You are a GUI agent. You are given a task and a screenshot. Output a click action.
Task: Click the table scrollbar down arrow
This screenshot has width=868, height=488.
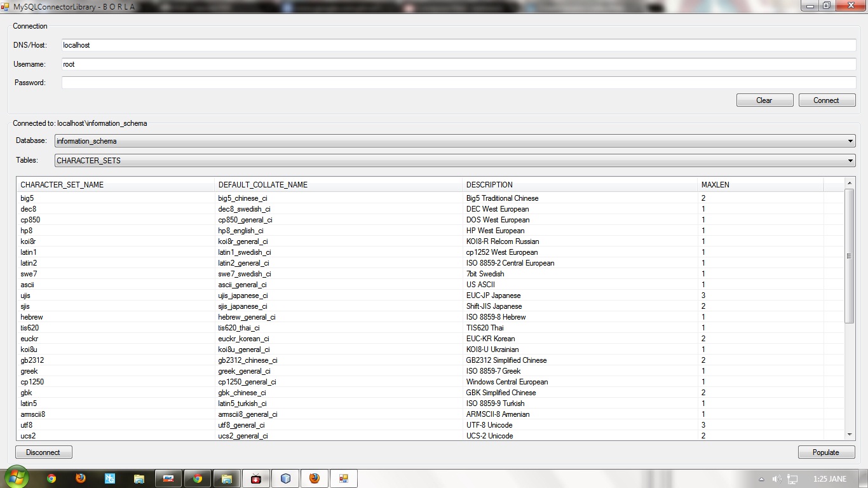850,435
